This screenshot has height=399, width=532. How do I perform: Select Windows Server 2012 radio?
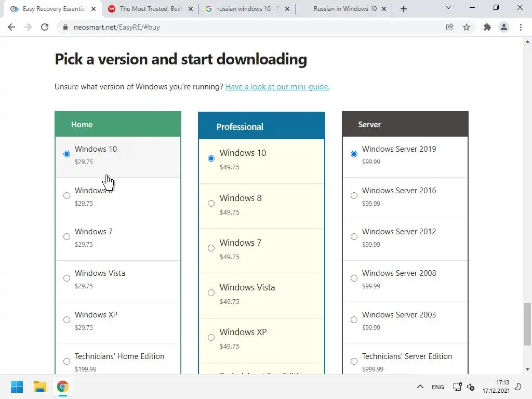coord(354,236)
